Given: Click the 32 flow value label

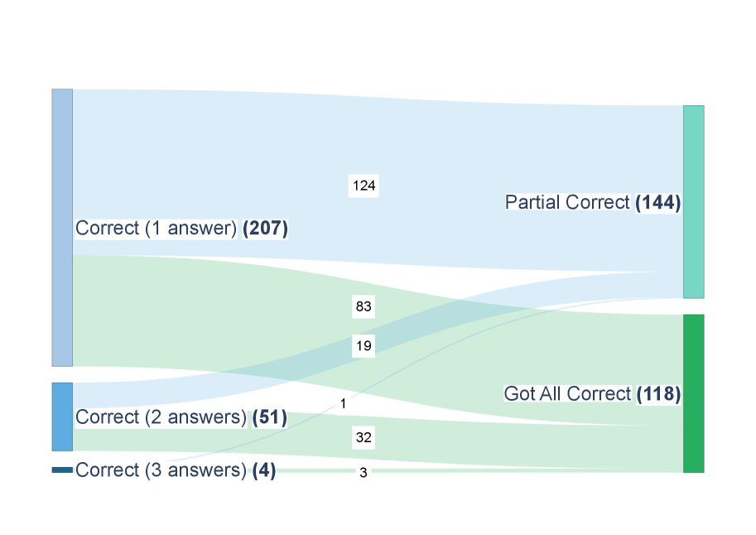Looking at the screenshot, I should [364, 437].
